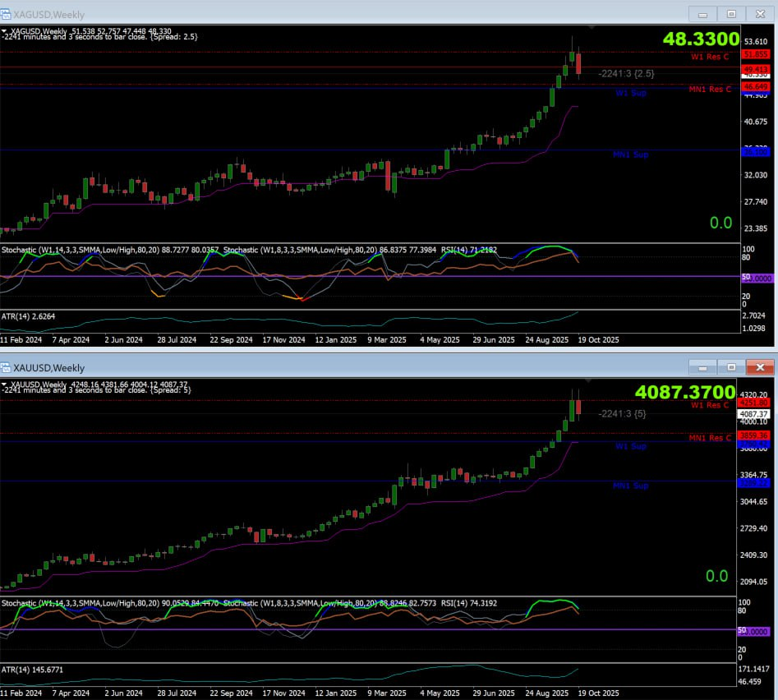Click the red 49.413 price tag on the XAGUSD axis
Viewport: 778px width, 700px height.
click(x=756, y=69)
